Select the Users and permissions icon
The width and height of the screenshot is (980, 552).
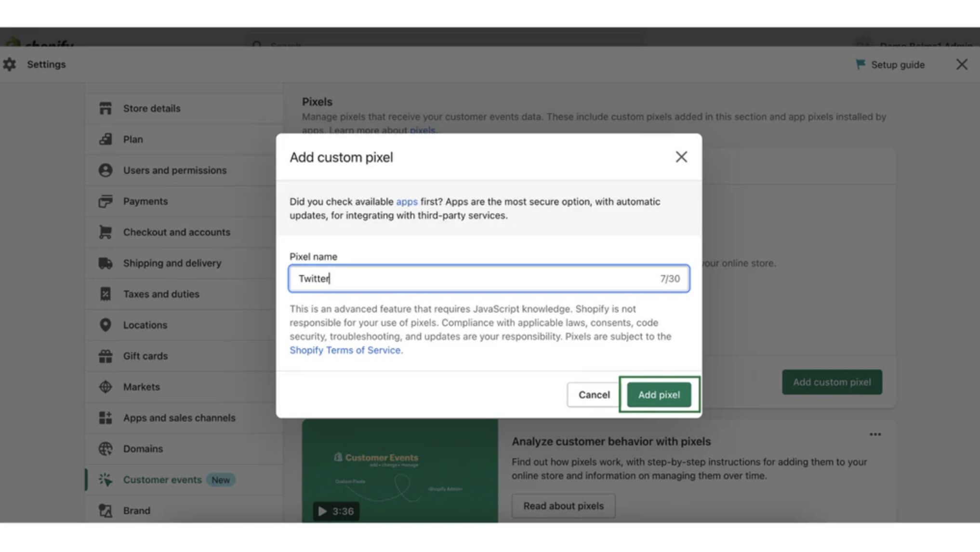[x=106, y=170]
